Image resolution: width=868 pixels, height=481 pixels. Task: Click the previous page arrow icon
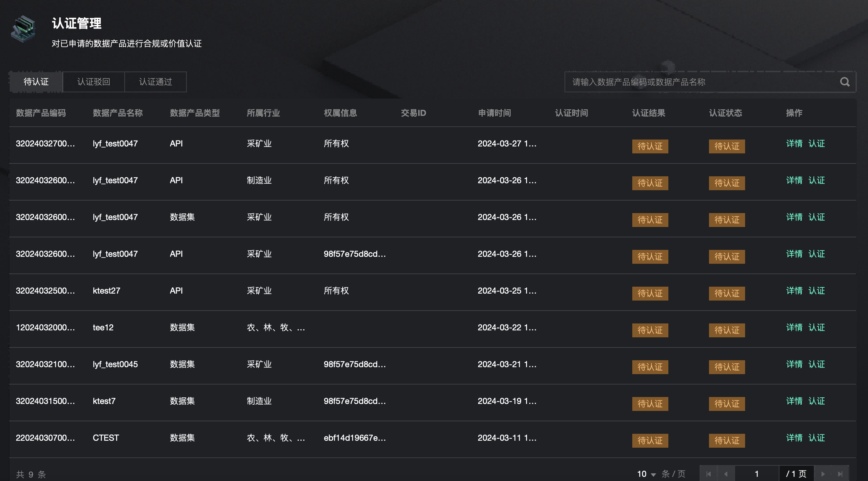[x=726, y=473]
